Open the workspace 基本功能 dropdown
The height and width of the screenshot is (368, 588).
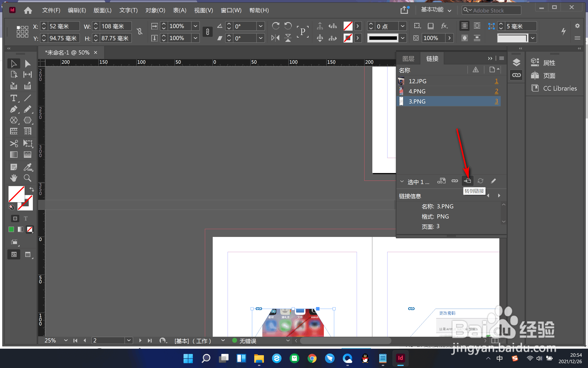point(436,10)
